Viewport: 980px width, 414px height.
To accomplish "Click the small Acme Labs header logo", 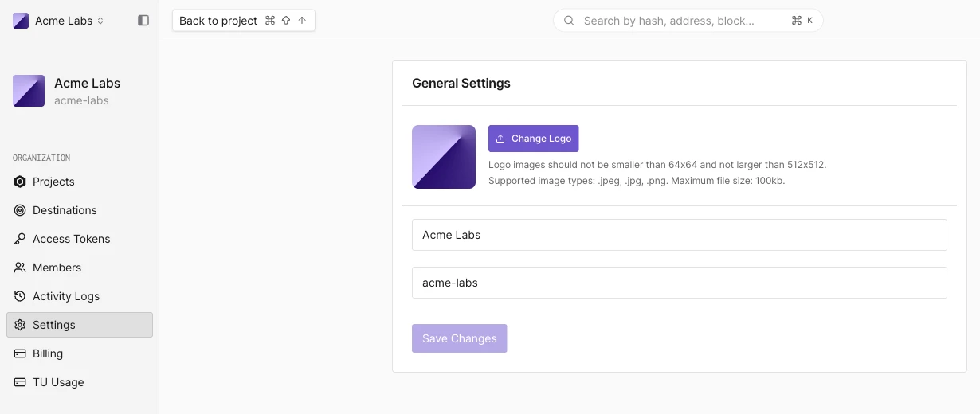I will click(21, 21).
